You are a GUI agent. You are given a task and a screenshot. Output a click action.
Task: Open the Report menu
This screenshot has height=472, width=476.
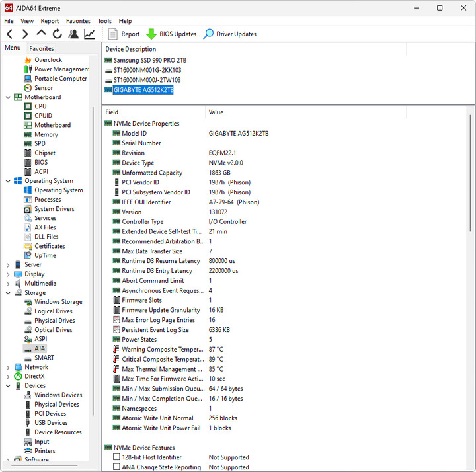(50, 21)
